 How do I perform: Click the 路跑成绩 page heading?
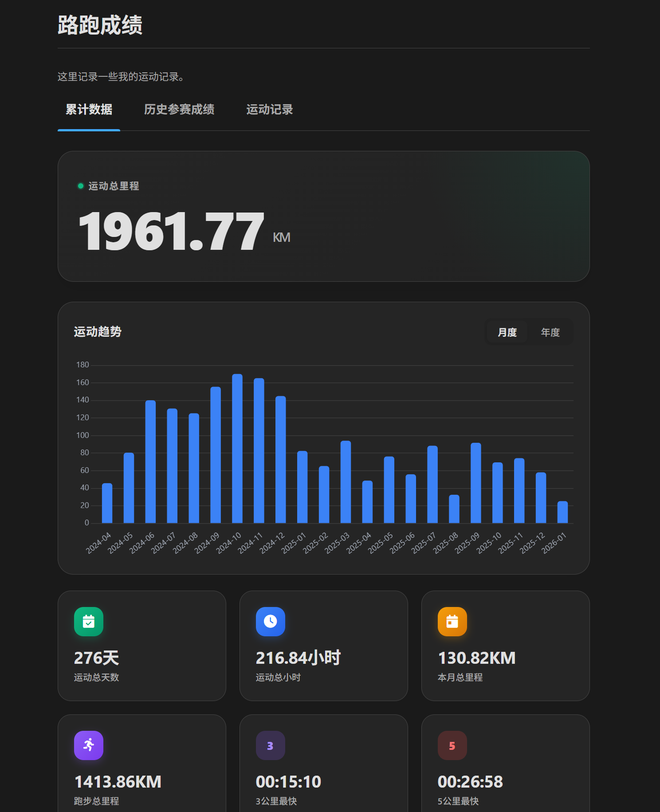100,25
